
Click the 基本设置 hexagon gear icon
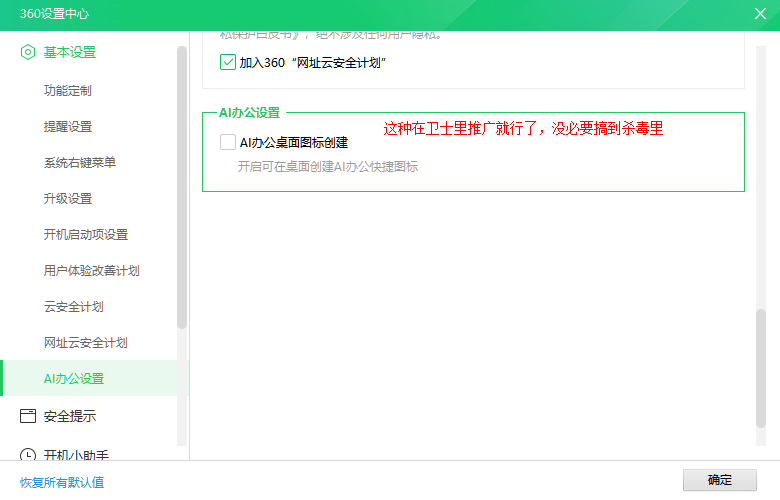pyautogui.click(x=28, y=52)
